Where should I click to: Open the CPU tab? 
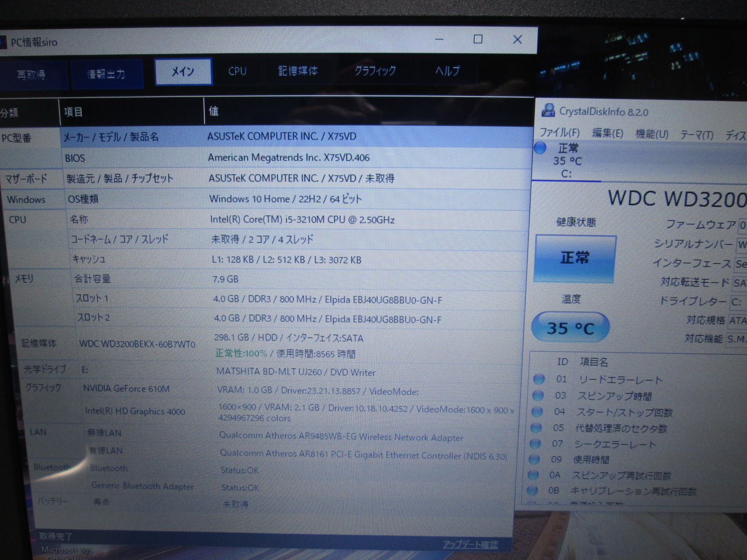[x=237, y=71]
